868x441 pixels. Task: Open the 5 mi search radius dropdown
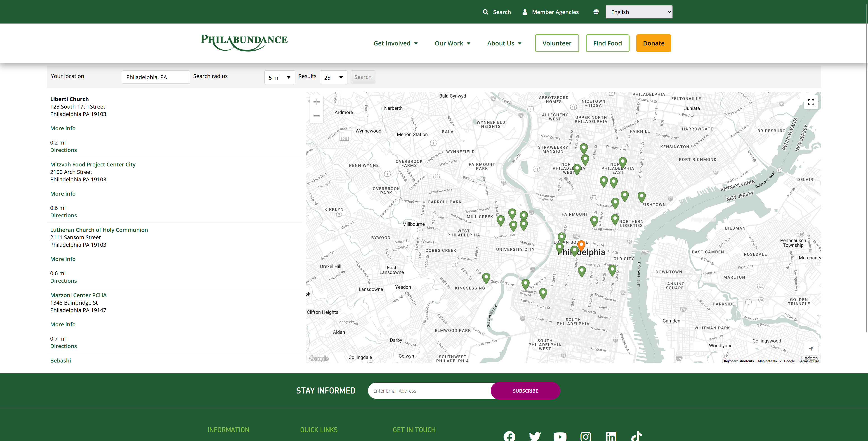[x=280, y=77]
